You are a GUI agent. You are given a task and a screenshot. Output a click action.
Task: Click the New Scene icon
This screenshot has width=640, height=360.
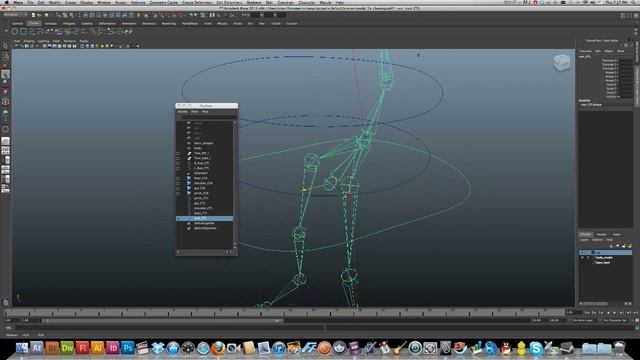tap(33, 15)
